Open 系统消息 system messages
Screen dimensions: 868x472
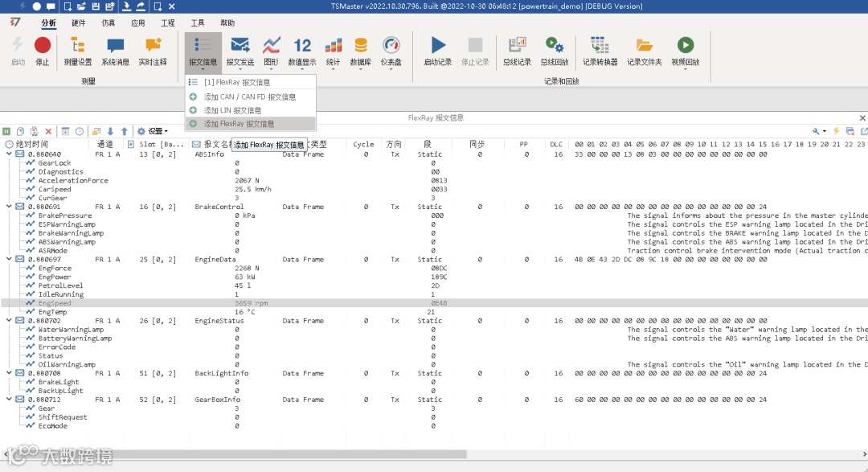115,51
